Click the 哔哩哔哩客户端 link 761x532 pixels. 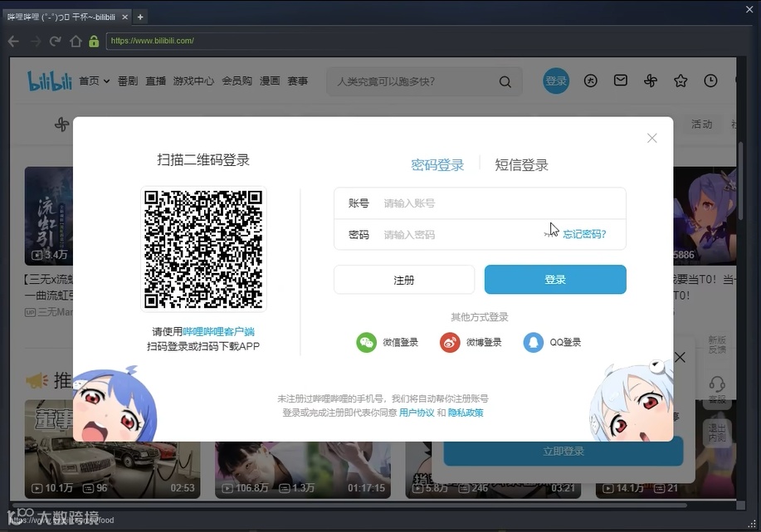point(219,331)
